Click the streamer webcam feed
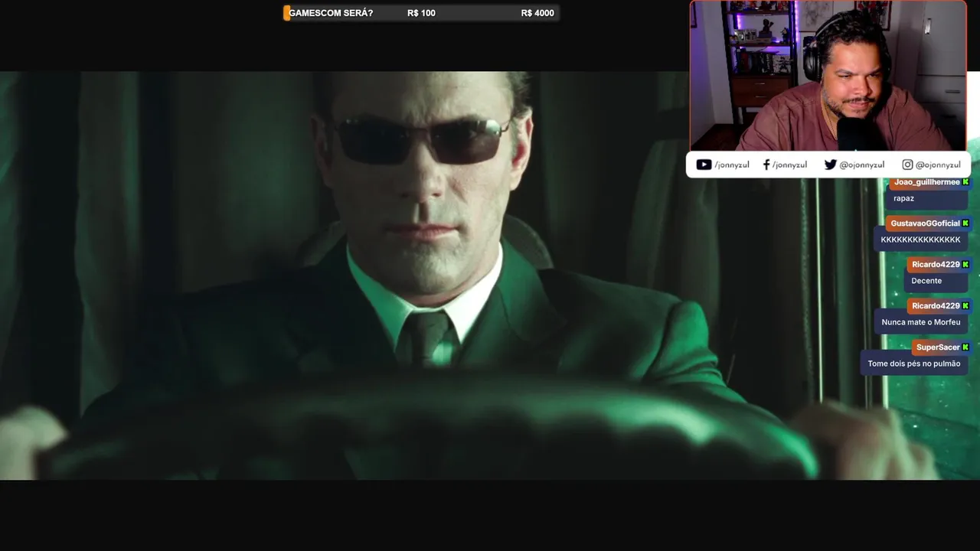Screen dimensions: 980x551 (828, 76)
